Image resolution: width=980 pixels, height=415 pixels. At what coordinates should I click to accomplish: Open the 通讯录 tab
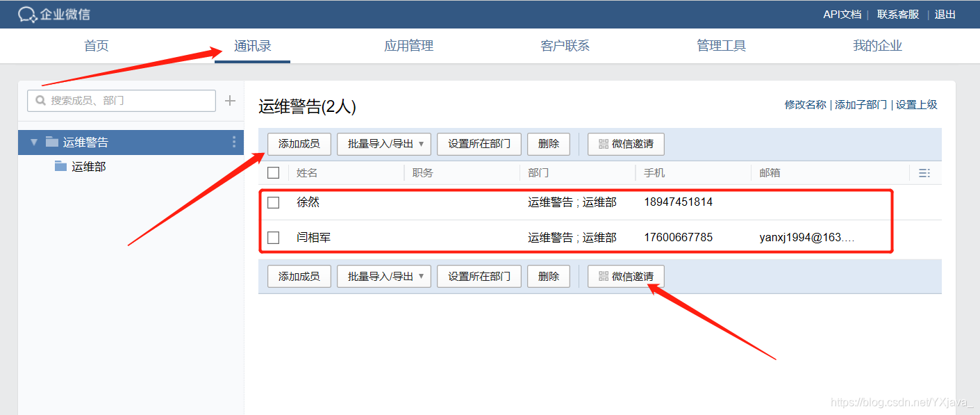click(x=252, y=46)
